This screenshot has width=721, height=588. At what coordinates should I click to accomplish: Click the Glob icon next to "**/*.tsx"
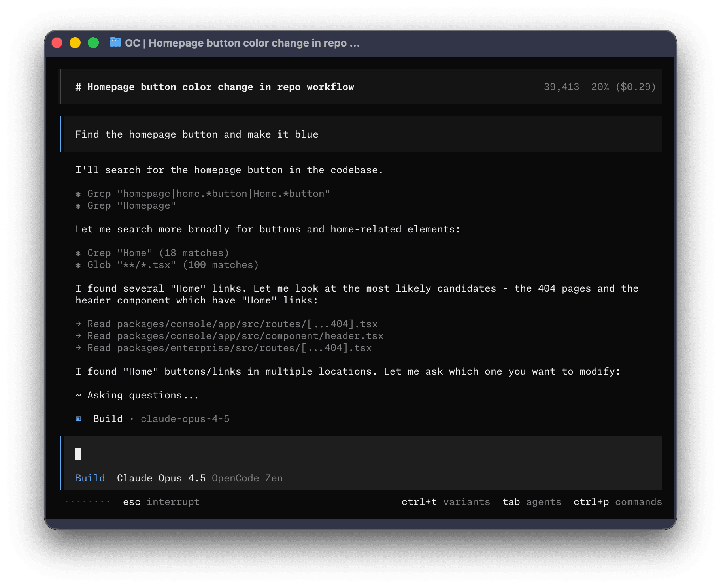pyautogui.click(x=79, y=265)
